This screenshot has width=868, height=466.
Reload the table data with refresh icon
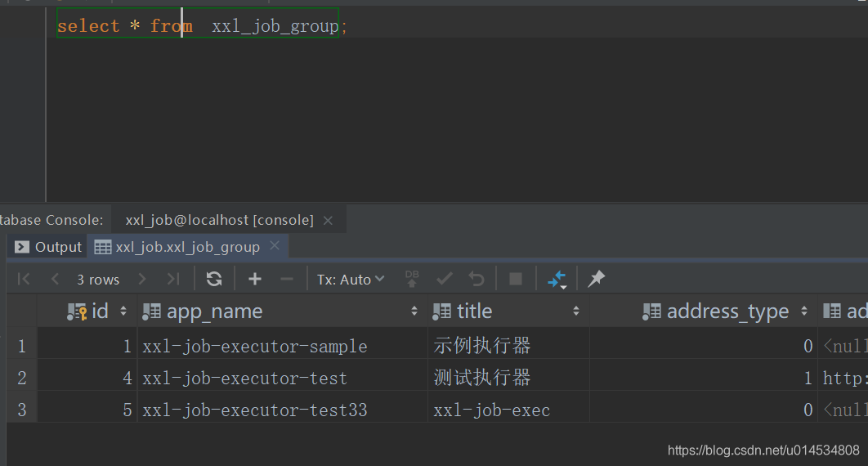click(214, 280)
